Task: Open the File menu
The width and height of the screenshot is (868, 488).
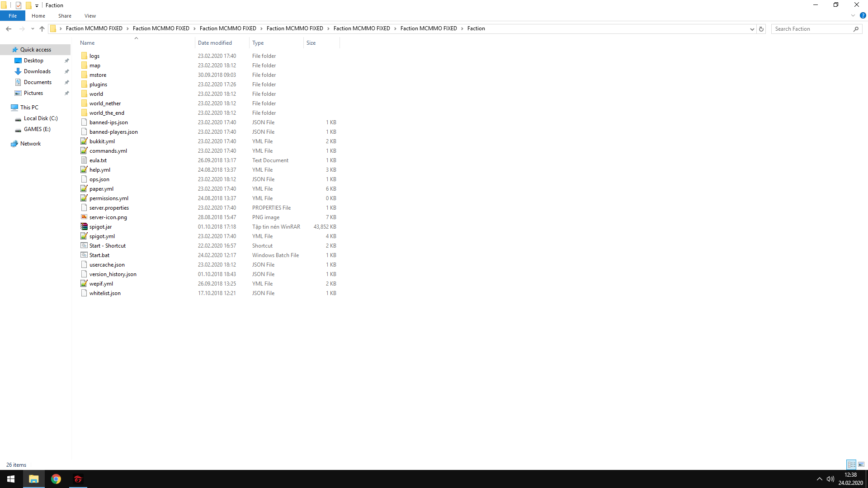Action: tap(13, 16)
